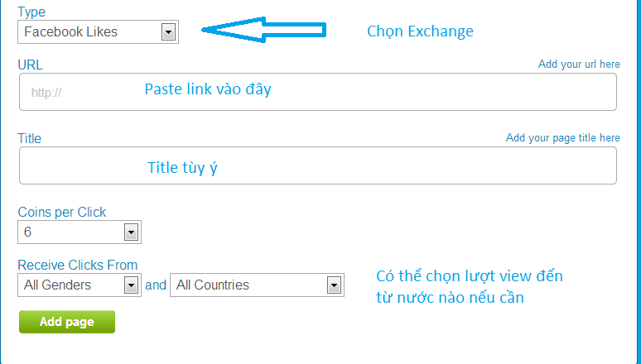Open the Facebook Likes type dropdown
This screenshot has height=364, width=641.
(x=98, y=32)
